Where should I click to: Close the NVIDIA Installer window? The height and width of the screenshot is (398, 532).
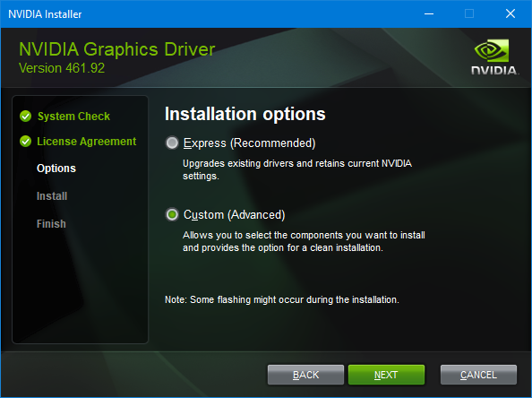pos(511,14)
